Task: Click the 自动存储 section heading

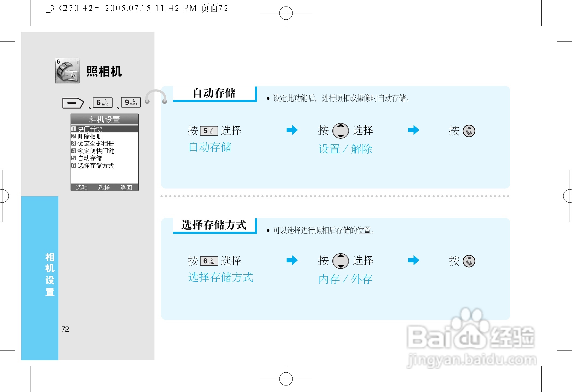Action: coord(214,93)
